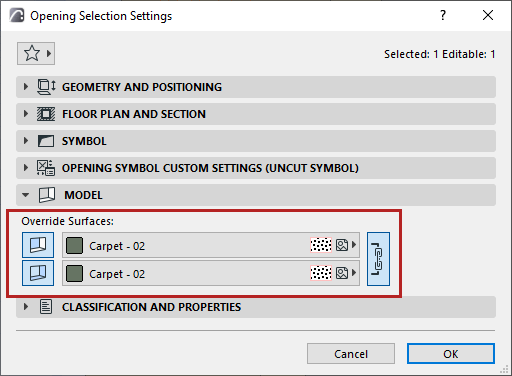Viewport: 512px width, 376px height.
Task: Toggle the first override surface button
Action: tap(38, 245)
